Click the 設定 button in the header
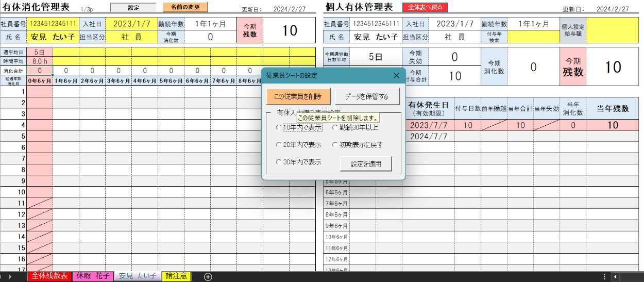Viewport: 644px width, 282px height. [133, 8]
